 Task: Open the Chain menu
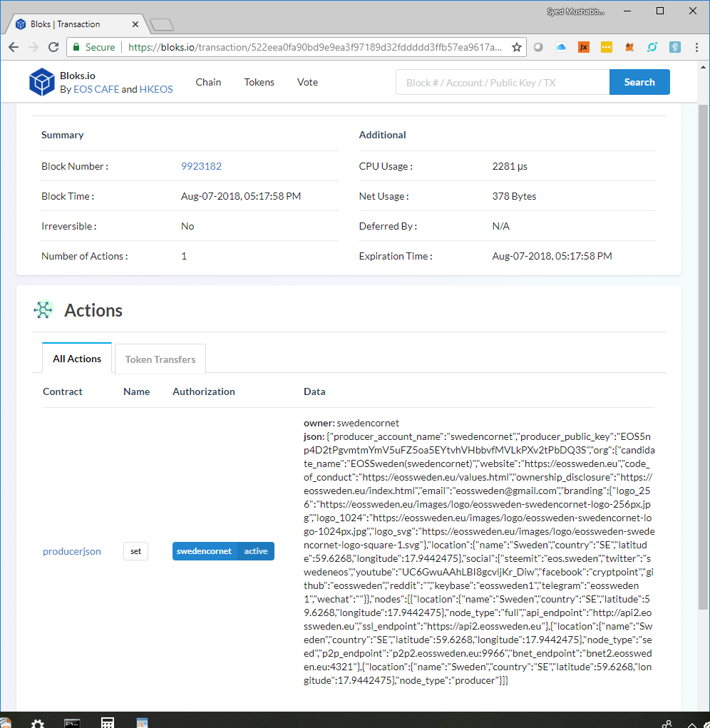pos(208,82)
